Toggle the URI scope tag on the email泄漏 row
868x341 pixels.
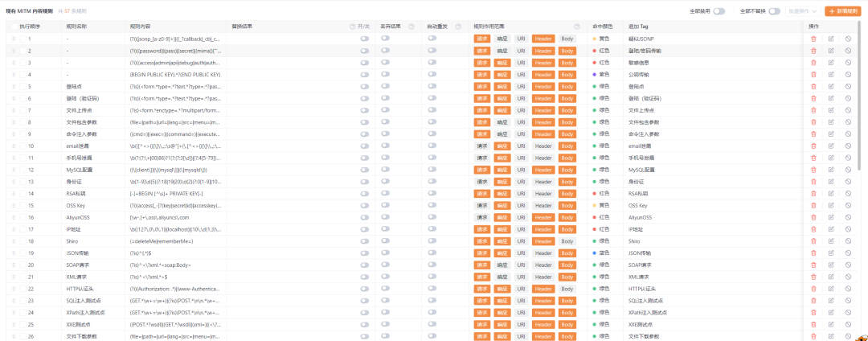pos(521,146)
